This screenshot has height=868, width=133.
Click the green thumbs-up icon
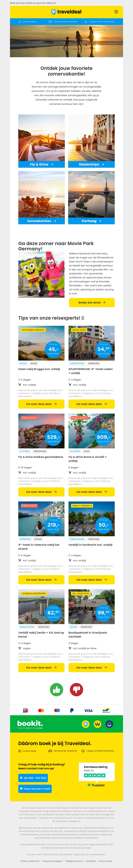click(x=57, y=689)
